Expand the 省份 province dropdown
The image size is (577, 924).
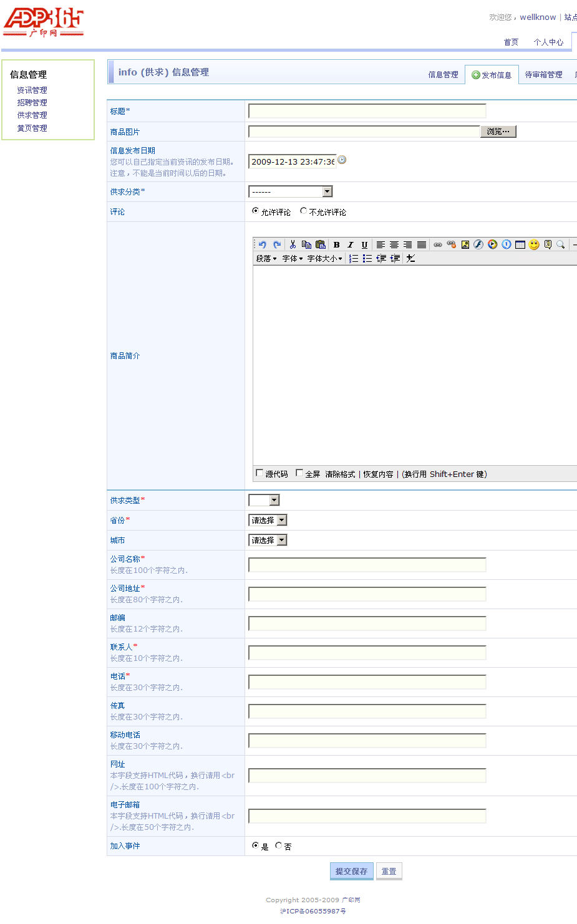click(268, 520)
